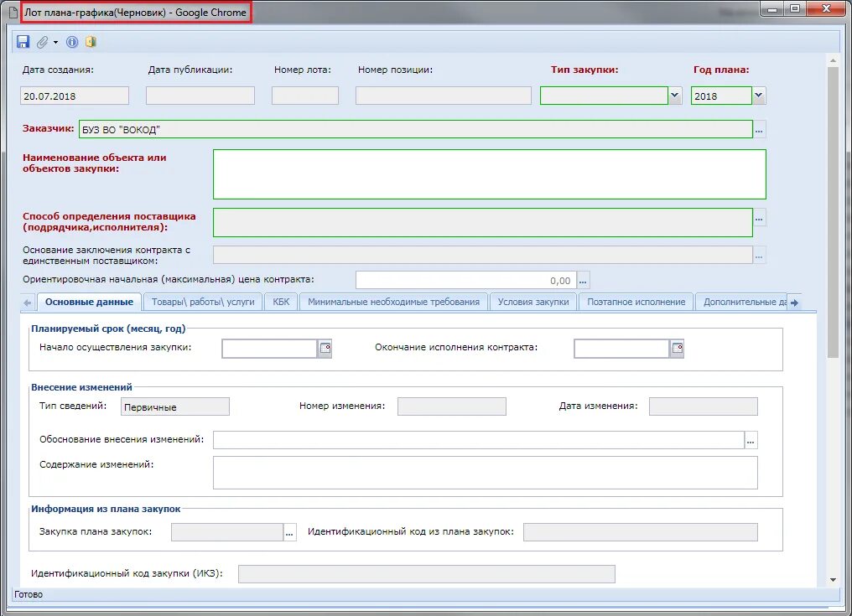
Task: Click the Номер позиции field
Action: [444, 96]
